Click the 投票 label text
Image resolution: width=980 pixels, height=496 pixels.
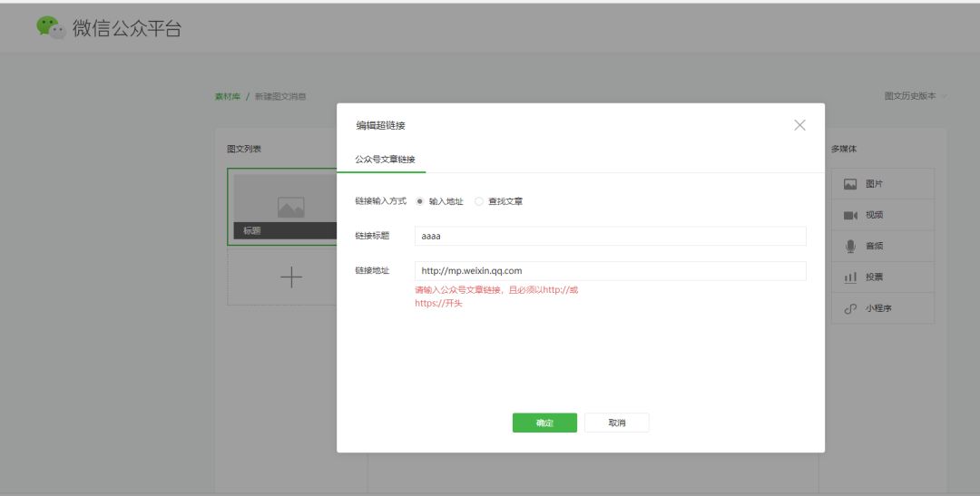pyautogui.click(x=874, y=277)
